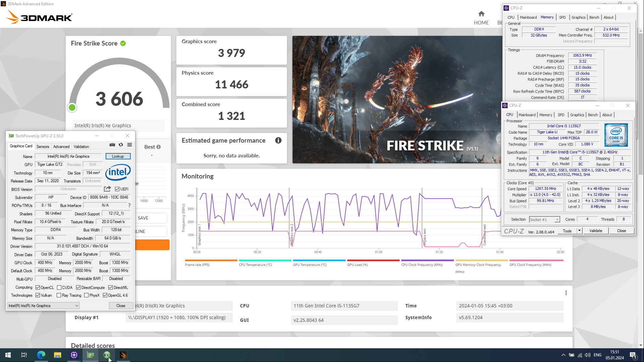Viewport: 644px width, 362px height.
Task: Click Close button in GPU-Z
Action: tap(121, 306)
